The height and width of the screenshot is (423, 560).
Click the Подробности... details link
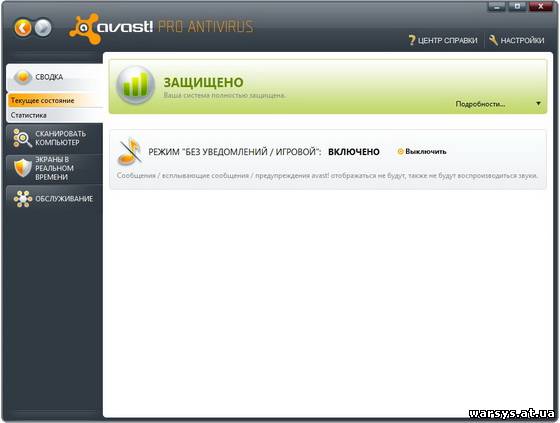point(480,104)
